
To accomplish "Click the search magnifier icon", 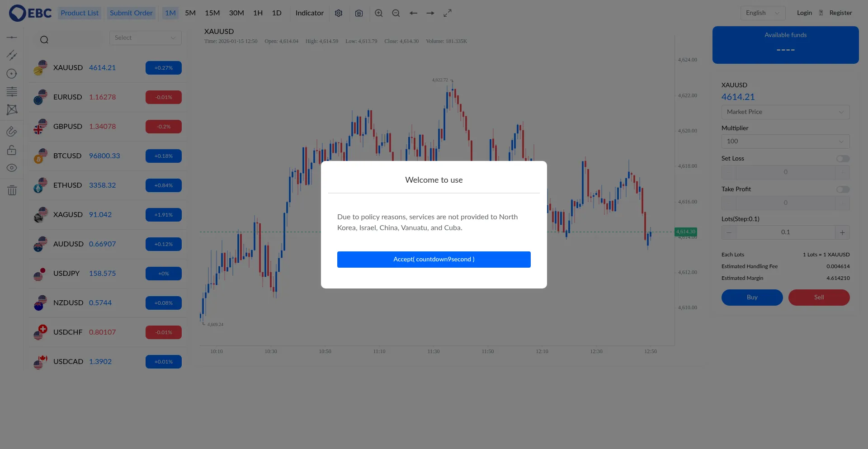I will (x=44, y=40).
